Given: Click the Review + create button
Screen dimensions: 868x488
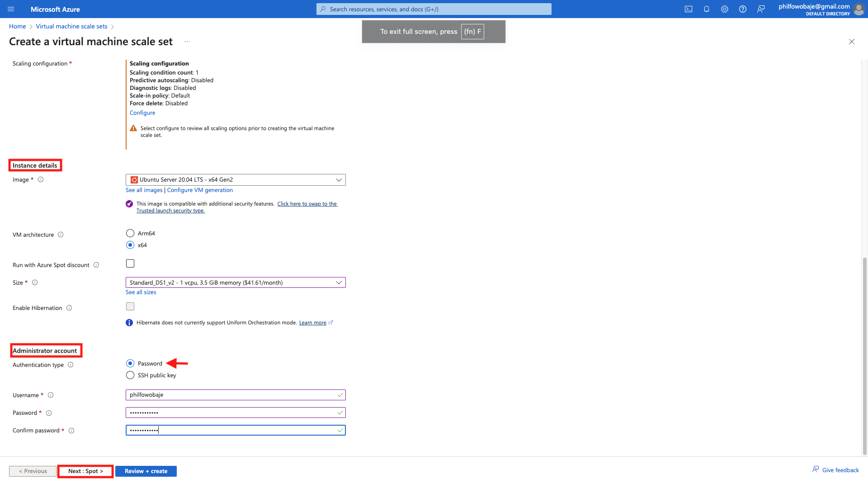Looking at the screenshot, I should (146, 471).
